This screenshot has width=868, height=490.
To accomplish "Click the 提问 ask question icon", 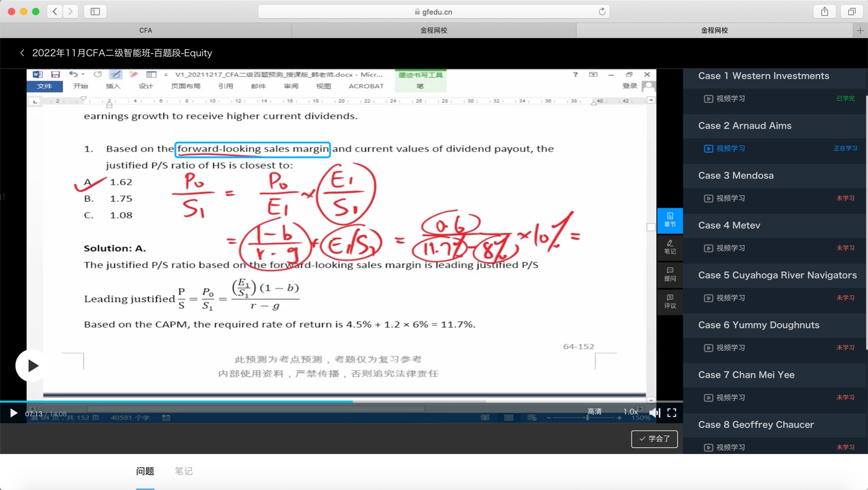I will tap(670, 274).
